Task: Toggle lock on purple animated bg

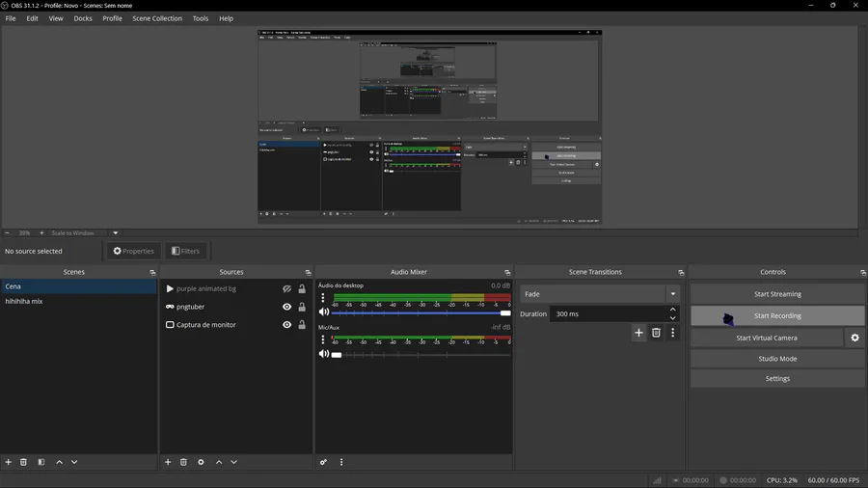Action: tap(302, 288)
